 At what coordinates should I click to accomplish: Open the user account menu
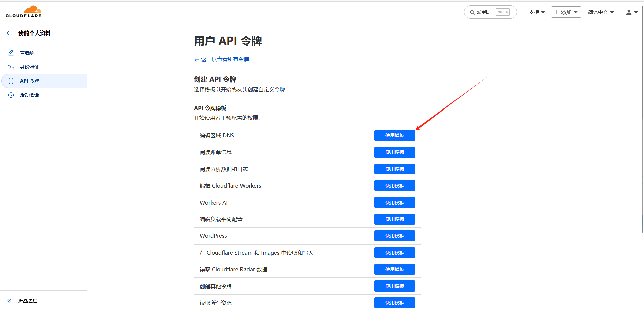(x=632, y=12)
